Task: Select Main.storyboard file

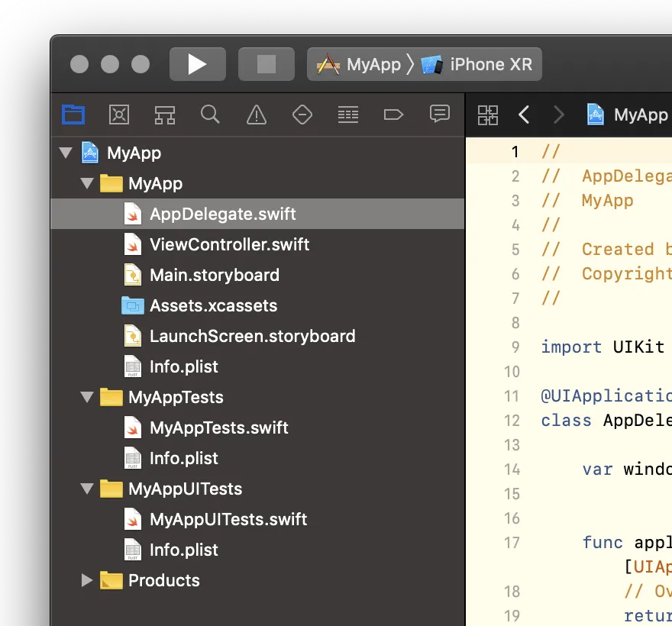Action: [x=214, y=275]
